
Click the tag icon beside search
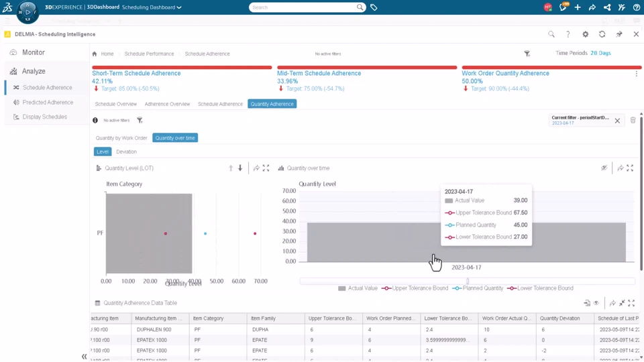374,7
